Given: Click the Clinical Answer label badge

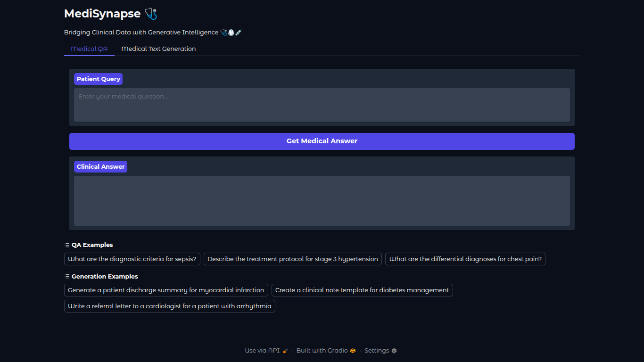Looking at the screenshot, I should 100,167.
